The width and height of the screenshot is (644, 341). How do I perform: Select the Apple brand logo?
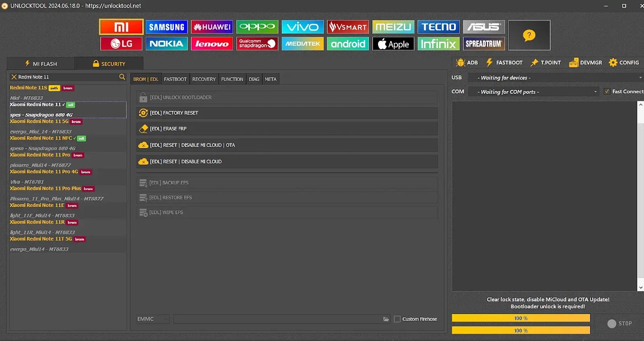(393, 43)
